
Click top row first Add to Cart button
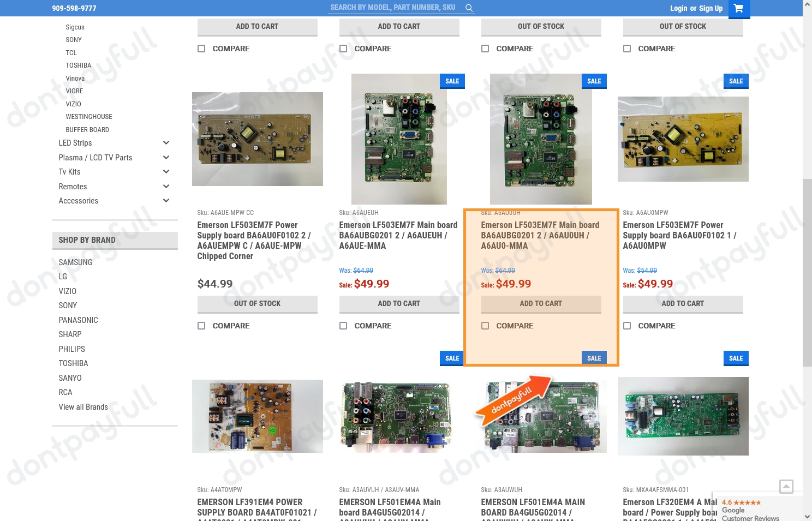[257, 27]
